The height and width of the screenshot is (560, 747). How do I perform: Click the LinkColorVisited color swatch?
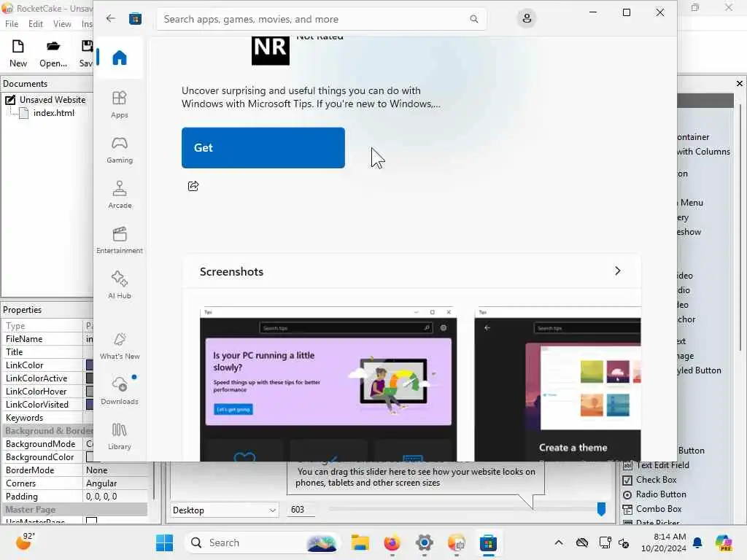click(x=90, y=404)
